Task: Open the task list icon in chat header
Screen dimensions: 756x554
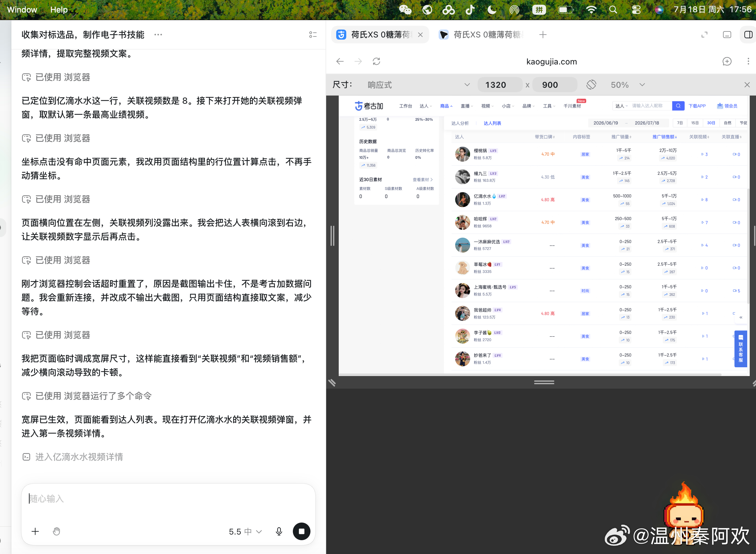Action: 313,35
